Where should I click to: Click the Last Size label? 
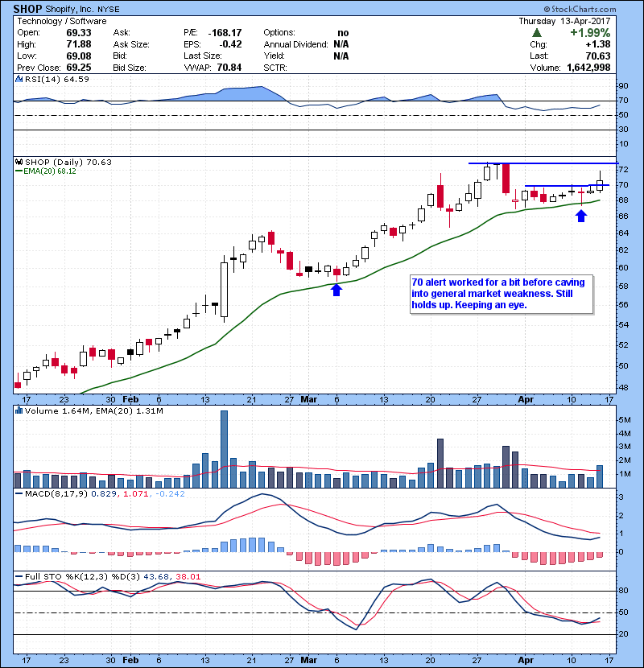click(x=203, y=56)
